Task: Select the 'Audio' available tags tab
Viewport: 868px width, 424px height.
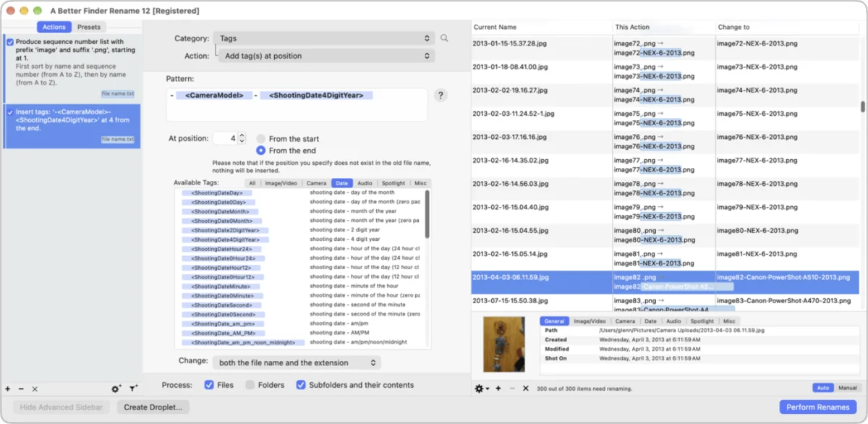Action: pyautogui.click(x=365, y=183)
